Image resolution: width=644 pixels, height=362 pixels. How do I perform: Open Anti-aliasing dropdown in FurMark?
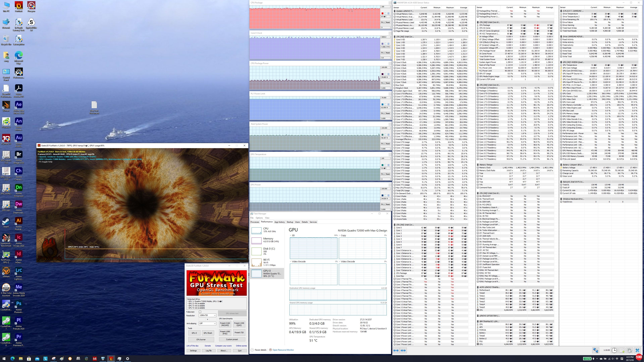[207, 323]
